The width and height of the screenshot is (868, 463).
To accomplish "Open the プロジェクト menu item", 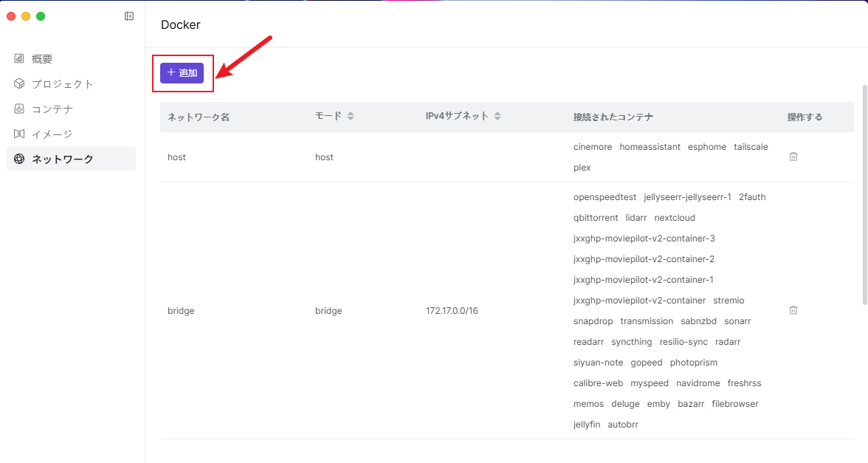I will [62, 84].
